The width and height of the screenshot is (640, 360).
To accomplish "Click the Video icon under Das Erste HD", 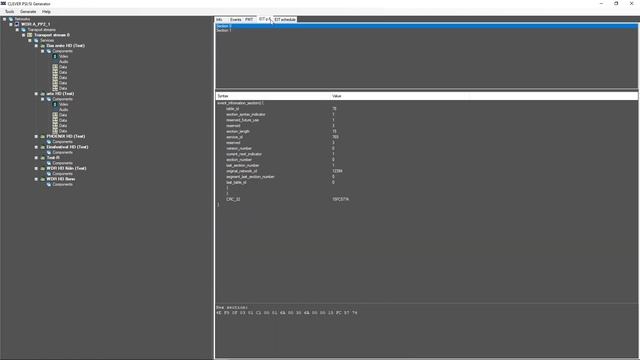I will [55, 56].
